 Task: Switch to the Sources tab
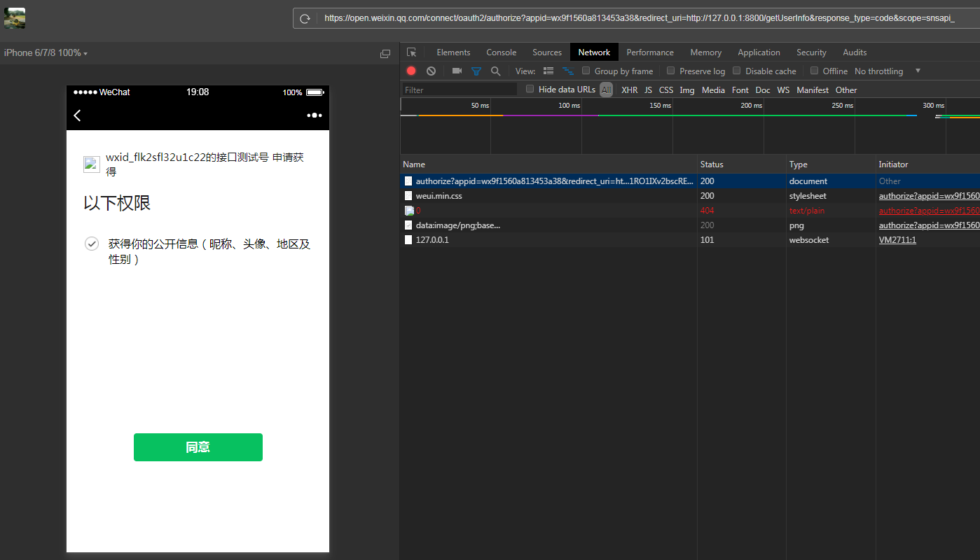coord(547,52)
